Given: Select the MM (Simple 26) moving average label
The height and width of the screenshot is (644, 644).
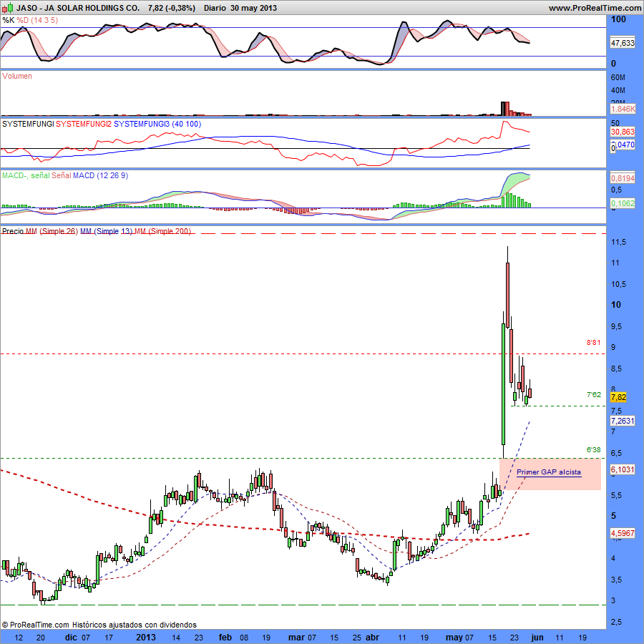Looking at the screenshot, I should click(52, 231).
